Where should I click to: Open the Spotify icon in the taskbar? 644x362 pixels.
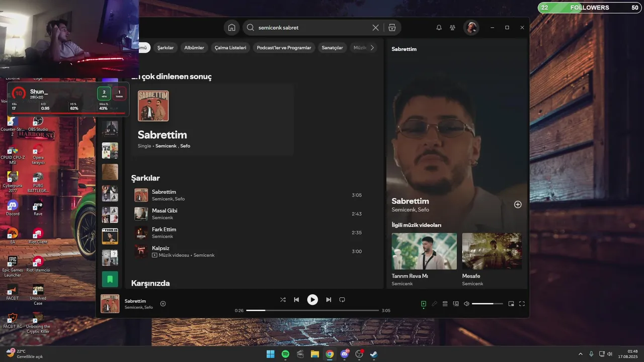pyautogui.click(x=285, y=354)
